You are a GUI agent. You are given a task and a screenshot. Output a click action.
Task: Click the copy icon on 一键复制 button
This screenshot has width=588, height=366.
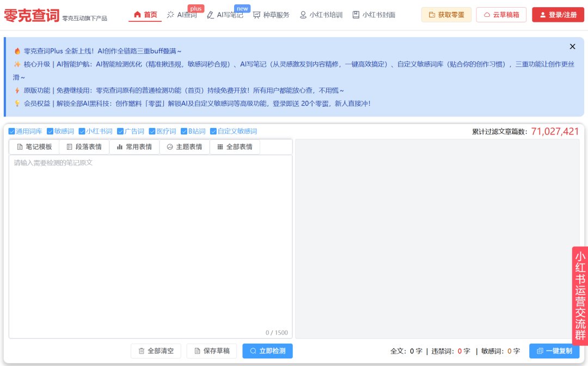click(539, 351)
